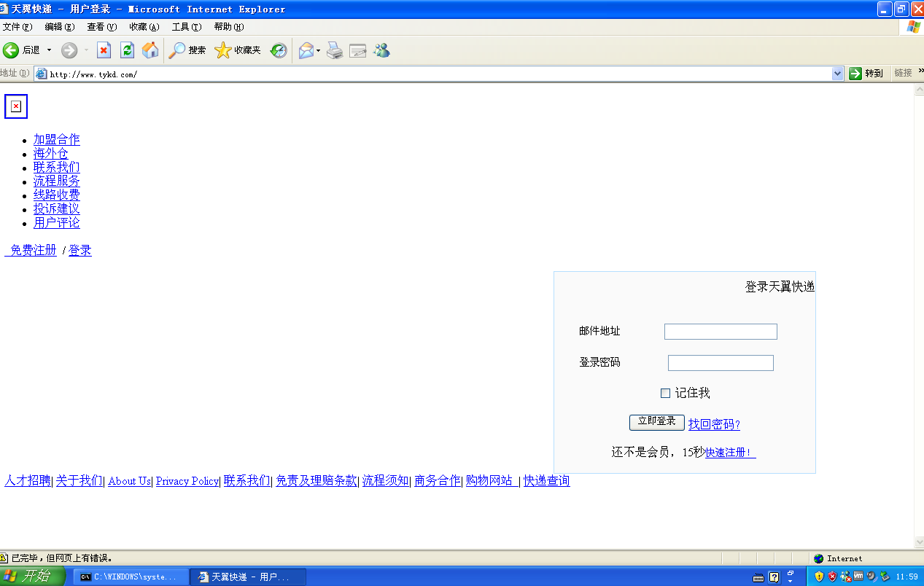
Task: Open the 查看 (View) menu
Action: [x=101, y=27]
